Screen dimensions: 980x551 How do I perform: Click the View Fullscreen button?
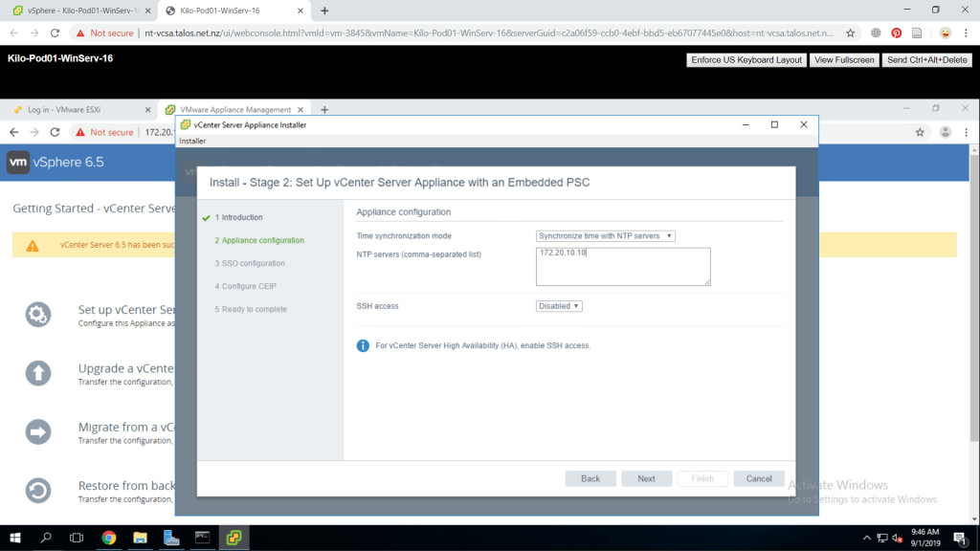click(x=843, y=60)
